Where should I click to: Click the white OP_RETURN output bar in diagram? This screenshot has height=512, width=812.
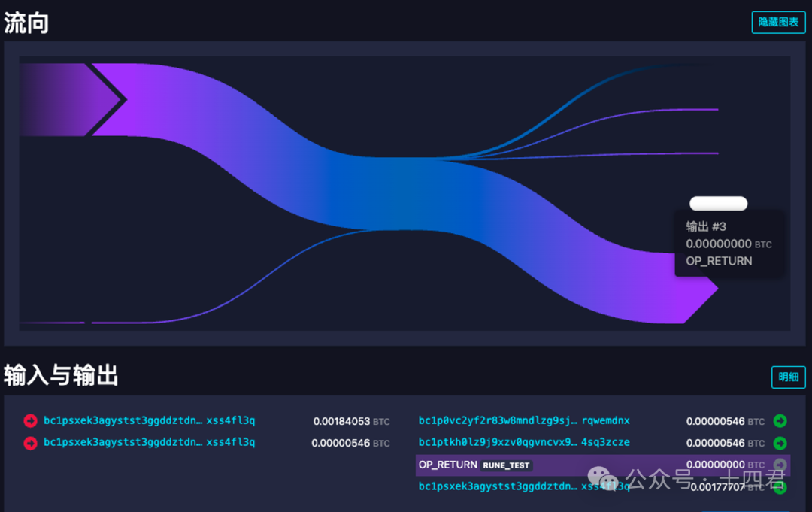(718, 204)
